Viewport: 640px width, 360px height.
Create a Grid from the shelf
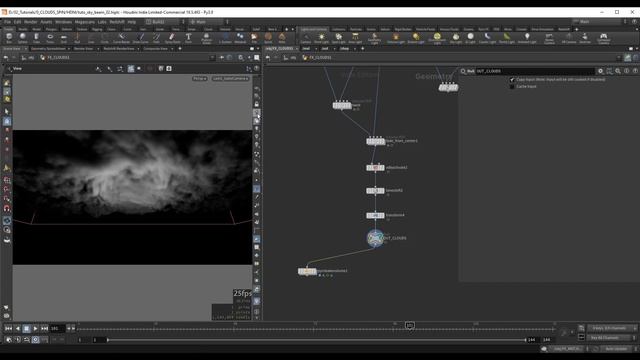pos(64,38)
